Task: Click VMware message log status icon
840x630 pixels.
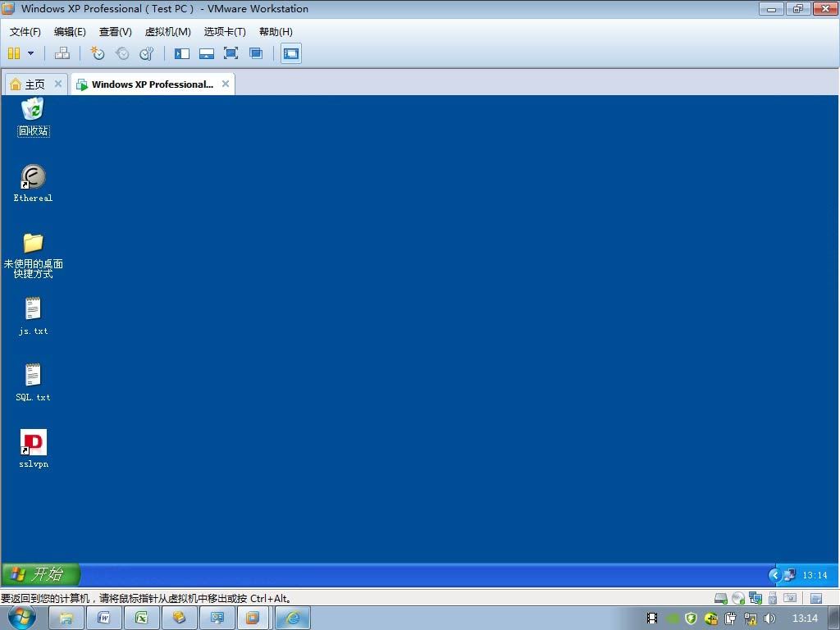Action: coord(816,598)
